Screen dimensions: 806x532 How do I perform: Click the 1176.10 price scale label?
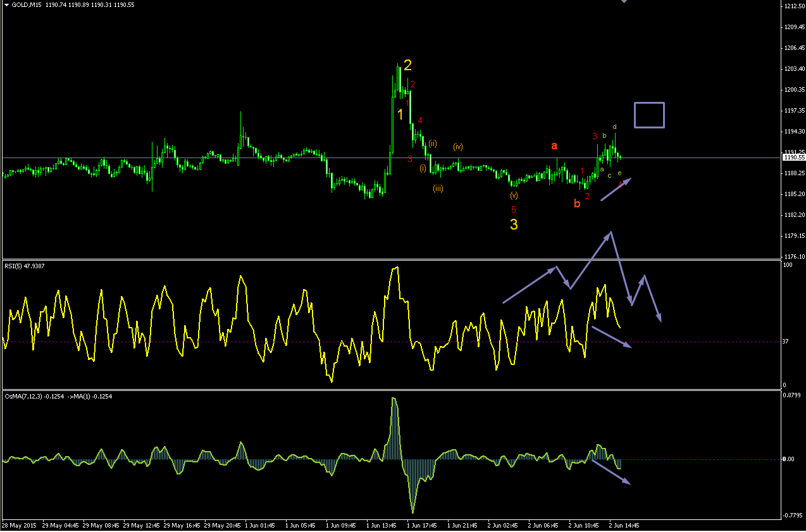[x=793, y=257]
